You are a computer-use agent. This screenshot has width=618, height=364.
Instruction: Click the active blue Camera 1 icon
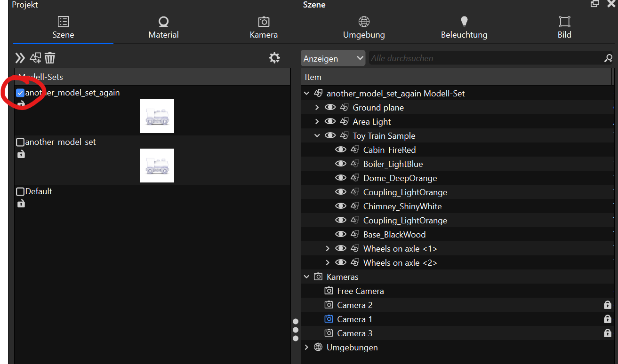[329, 319]
